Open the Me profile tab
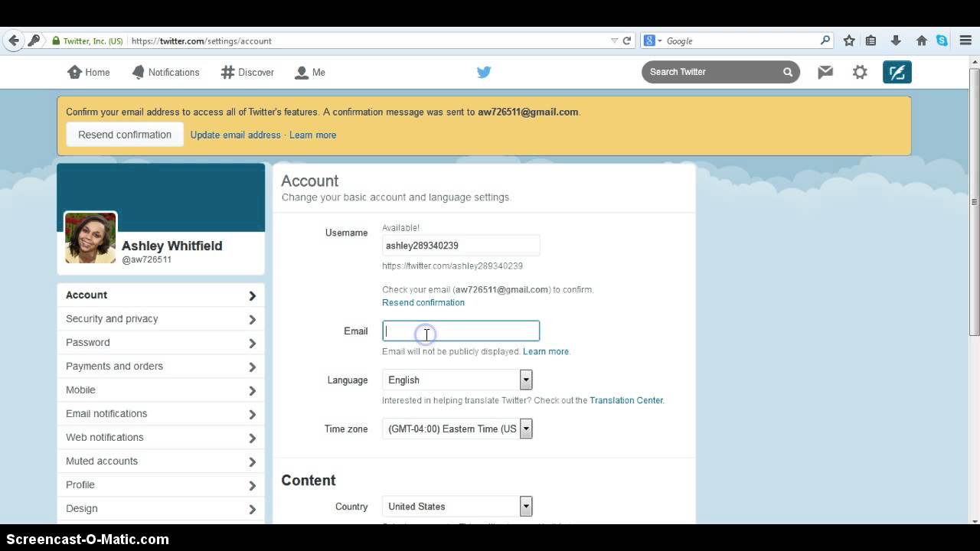This screenshot has width=980, height=551. 310,72
